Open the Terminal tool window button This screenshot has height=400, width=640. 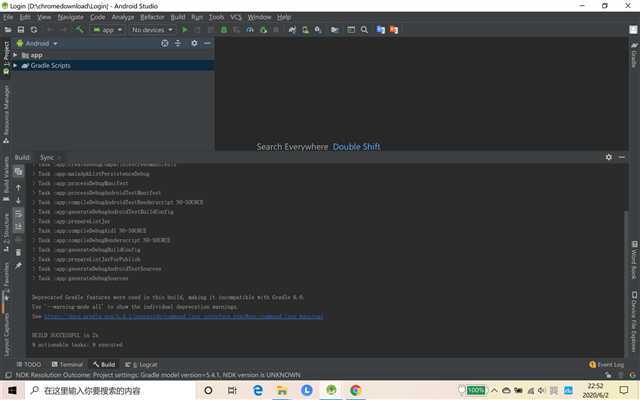point(67,364)
